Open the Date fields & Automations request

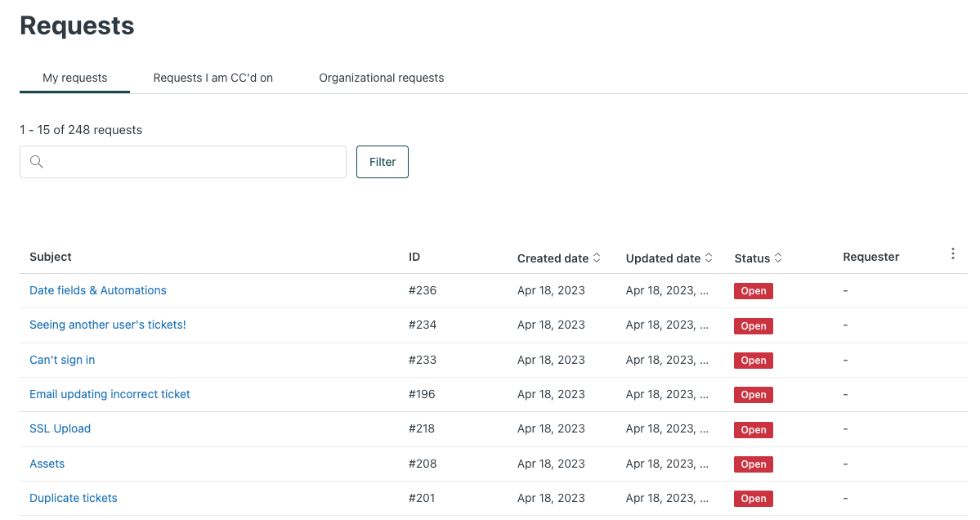[98, 290]
